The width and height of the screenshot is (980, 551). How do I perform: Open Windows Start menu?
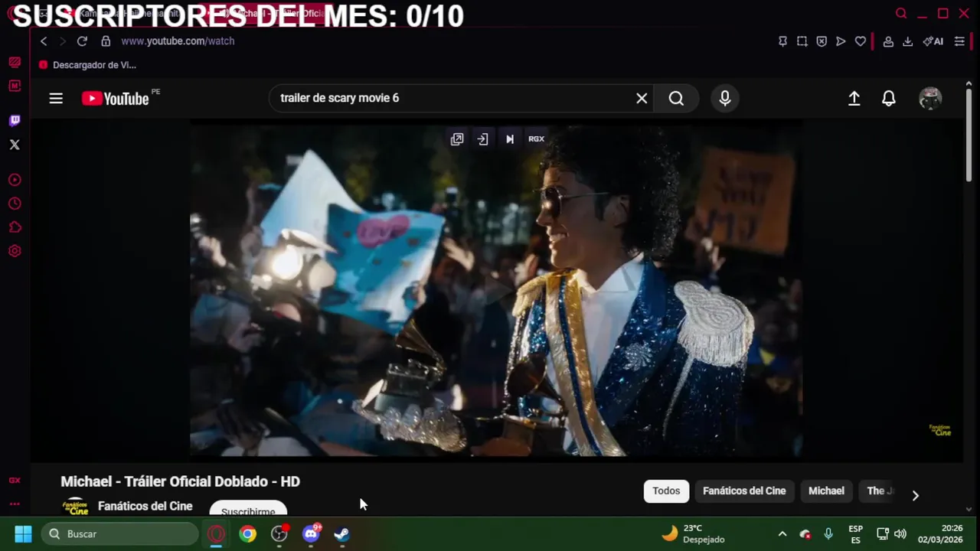click(23, 533)
